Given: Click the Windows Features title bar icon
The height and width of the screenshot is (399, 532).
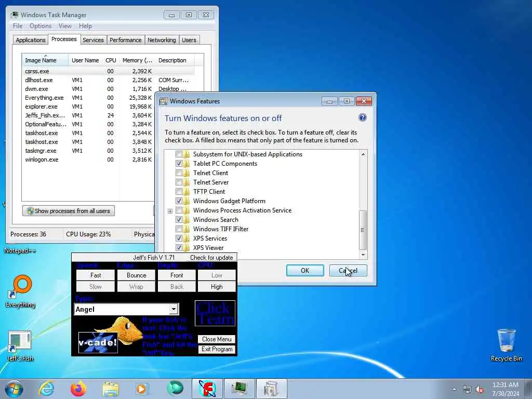Looking at the screenshot, I should [164, 101].
